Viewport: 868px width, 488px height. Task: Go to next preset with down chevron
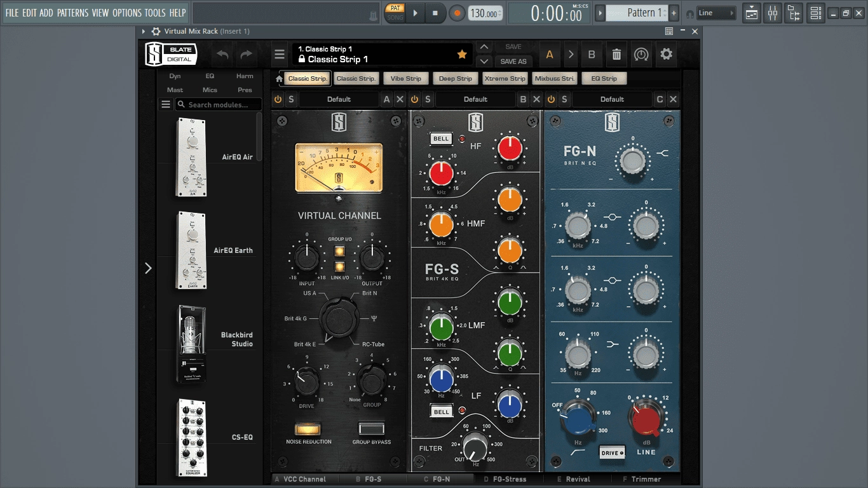tap(484, 62)
